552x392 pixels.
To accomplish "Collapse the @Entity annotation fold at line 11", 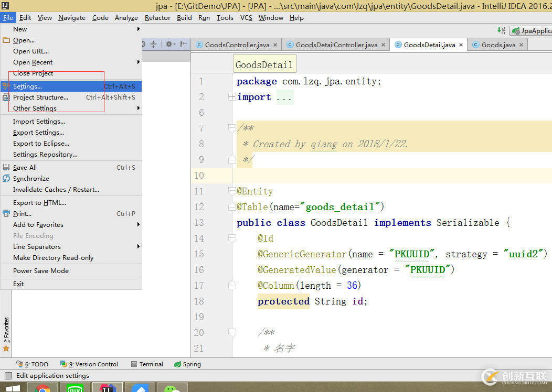I will coord(232,191).
